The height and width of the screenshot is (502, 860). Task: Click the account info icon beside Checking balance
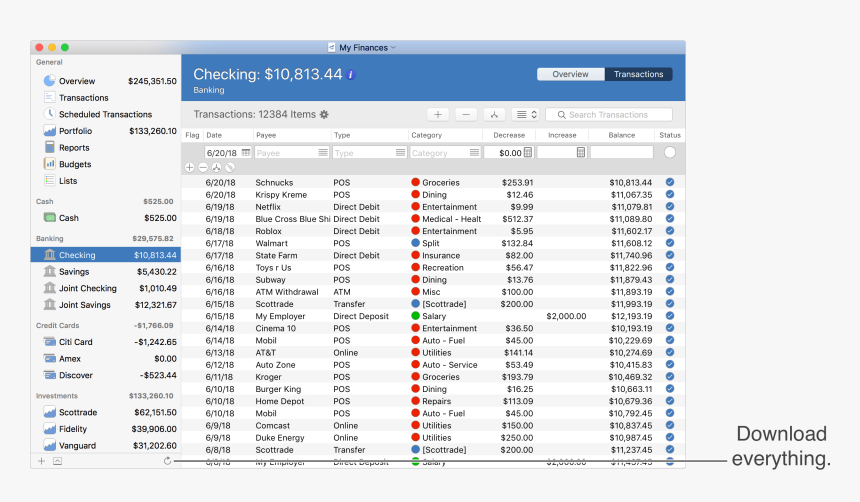(x=351, y=75)
